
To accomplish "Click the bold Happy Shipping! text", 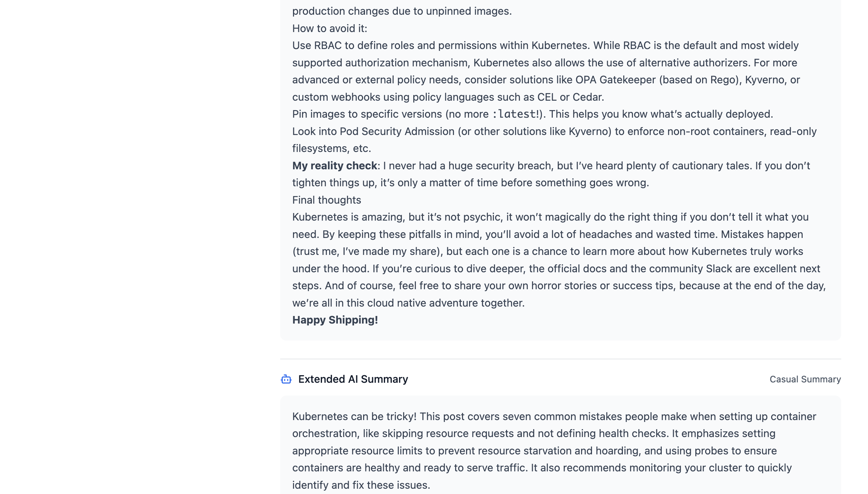I will (335, 320).
